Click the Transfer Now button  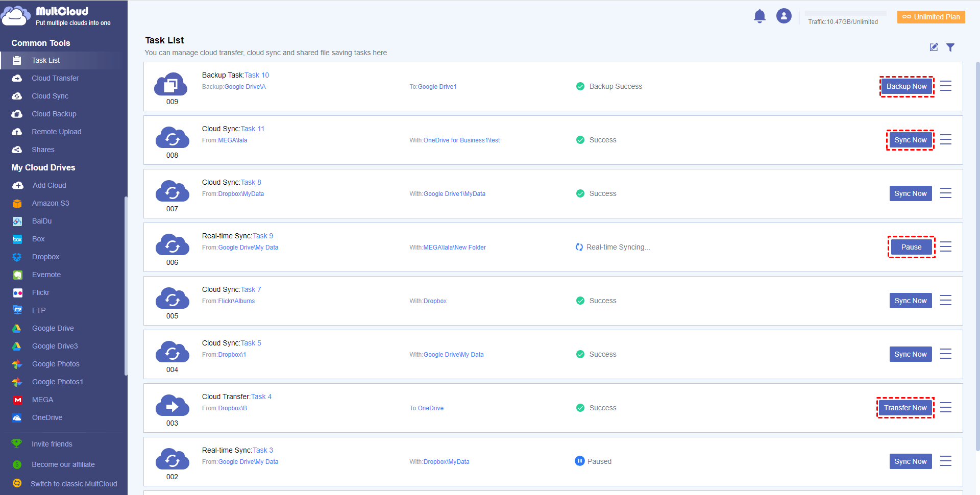(905, 408)
